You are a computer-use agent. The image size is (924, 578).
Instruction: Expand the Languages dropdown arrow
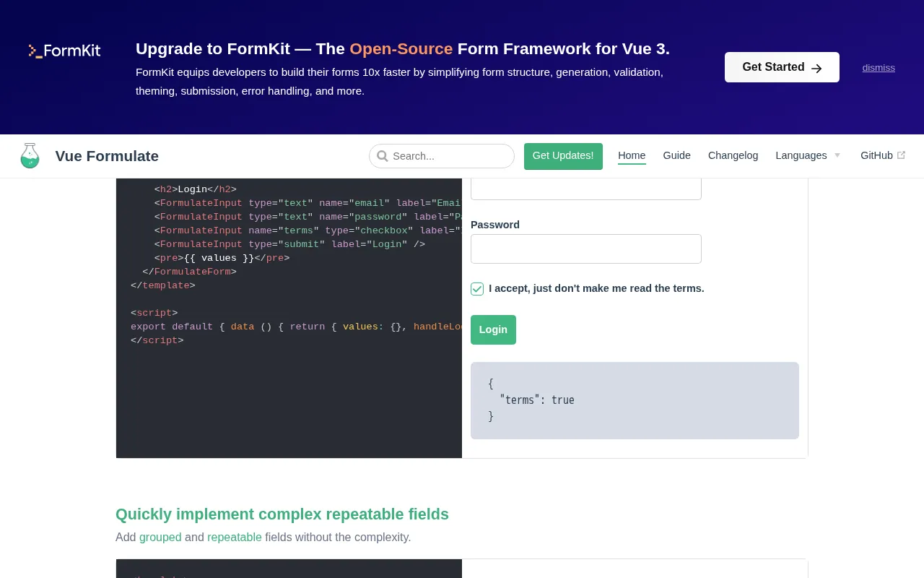837,155
